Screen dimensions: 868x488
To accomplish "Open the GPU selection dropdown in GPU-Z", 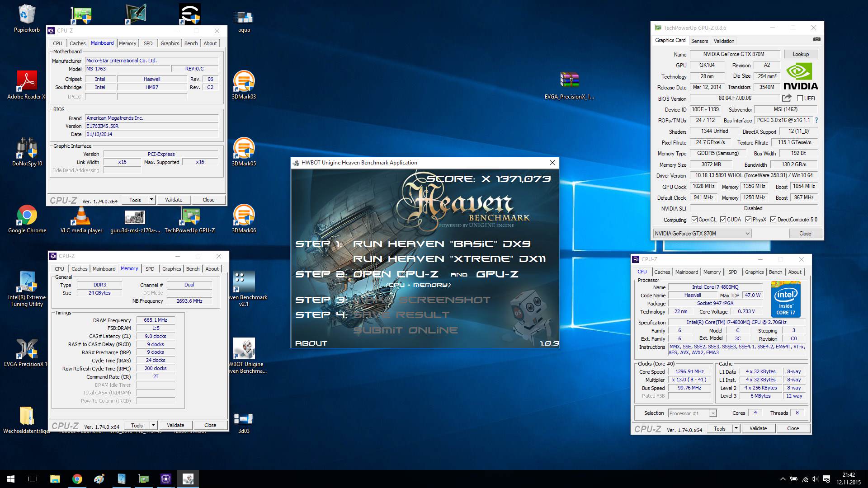I will click(702, 233).
